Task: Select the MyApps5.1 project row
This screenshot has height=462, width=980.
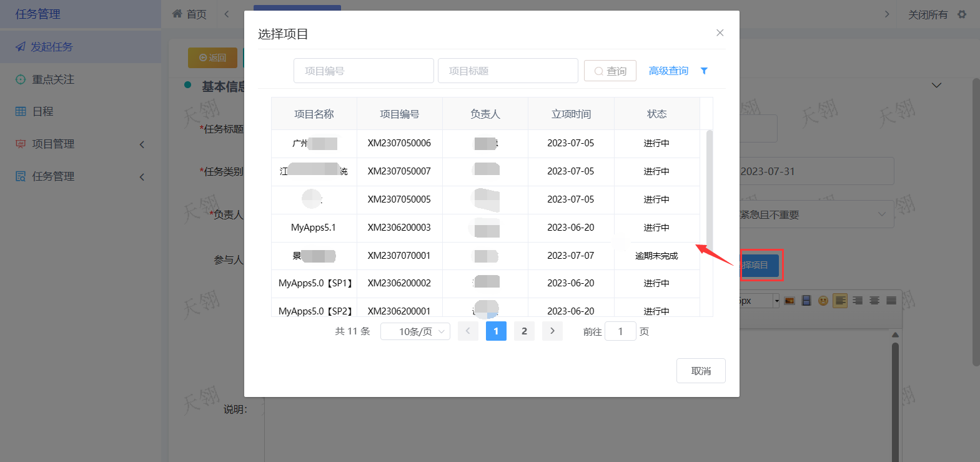Action: (x=314, y=228)
